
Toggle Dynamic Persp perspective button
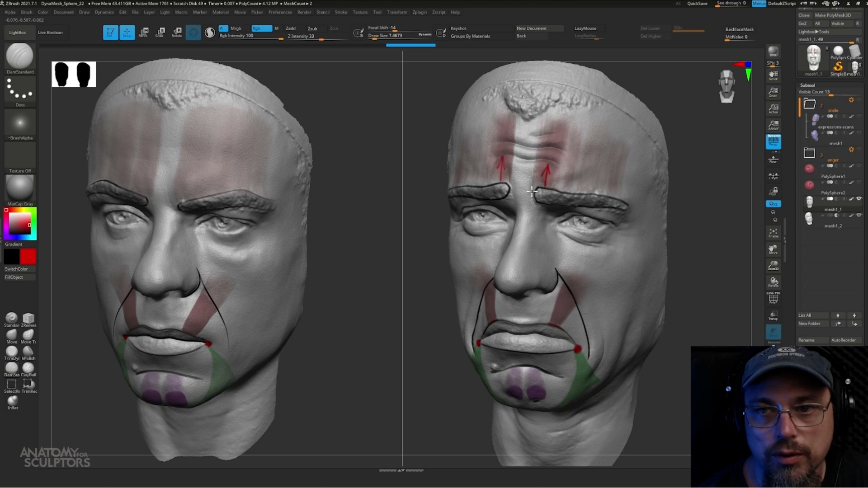(x=774, y=142)
